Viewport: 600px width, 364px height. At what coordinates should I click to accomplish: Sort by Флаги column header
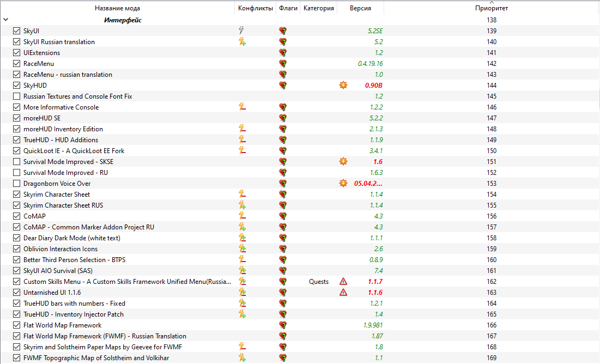pos(288,8)
